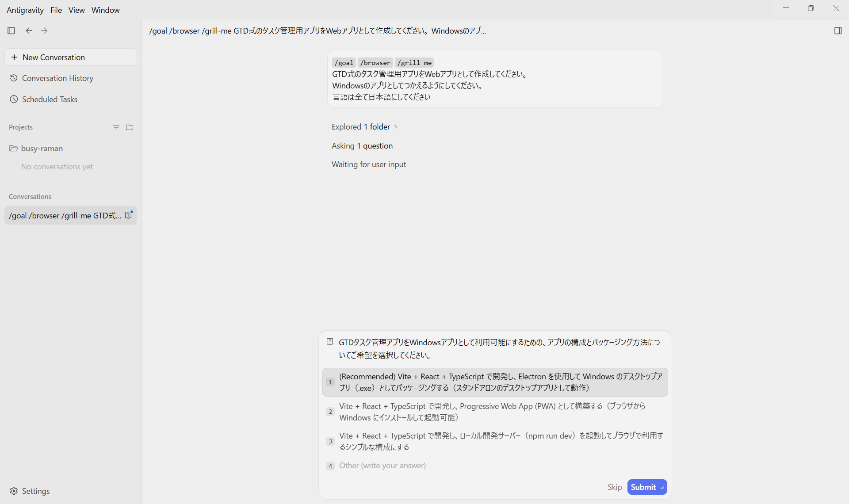
Task: Click the Conversation History clock icon
Action: tap(14, 78)
